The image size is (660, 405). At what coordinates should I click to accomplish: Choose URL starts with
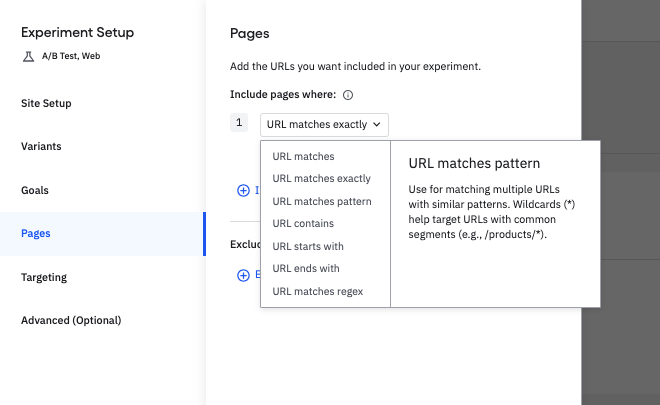(x=308, y=246)
